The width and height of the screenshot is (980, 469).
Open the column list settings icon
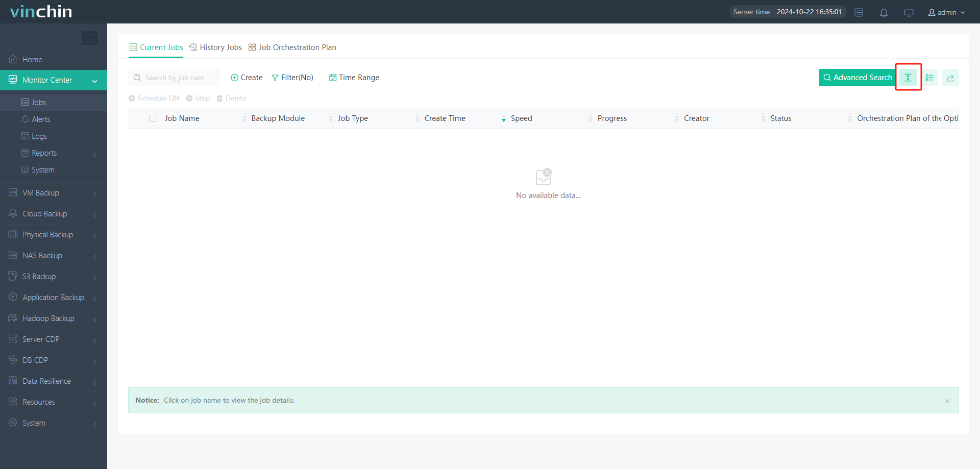click(929, 78)
